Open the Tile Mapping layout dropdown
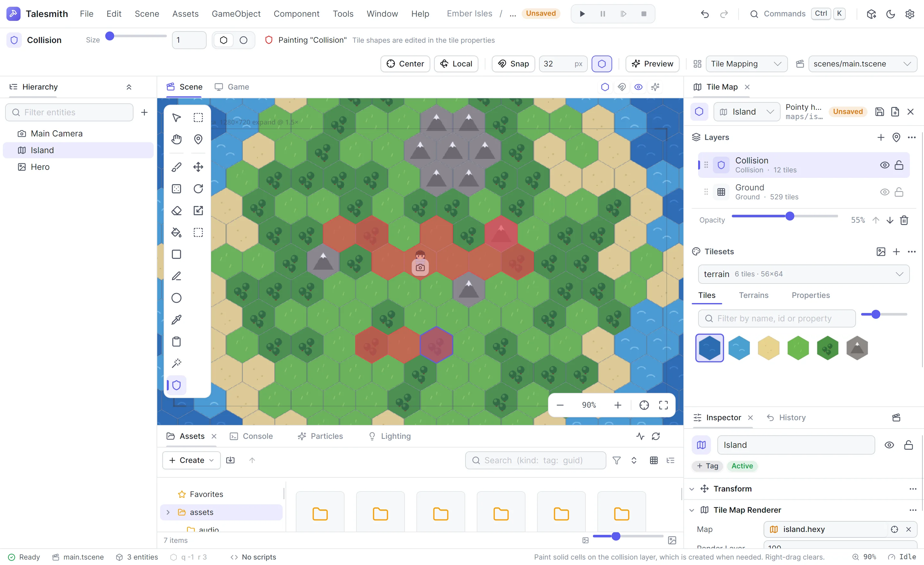Screen dimensions: 924x565 746,64
